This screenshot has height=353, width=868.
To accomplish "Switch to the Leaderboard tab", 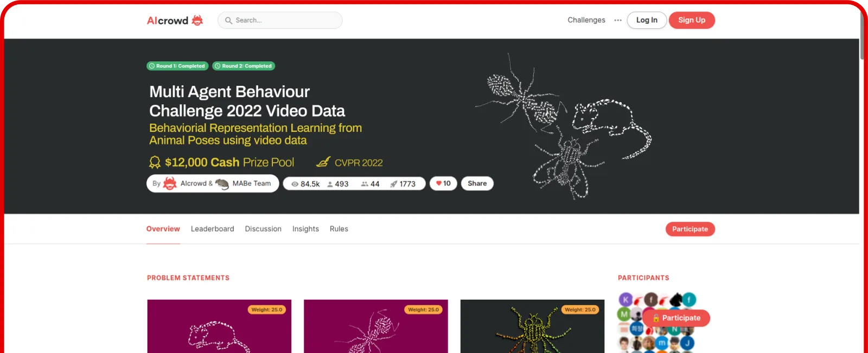I will tap(213, 229).
